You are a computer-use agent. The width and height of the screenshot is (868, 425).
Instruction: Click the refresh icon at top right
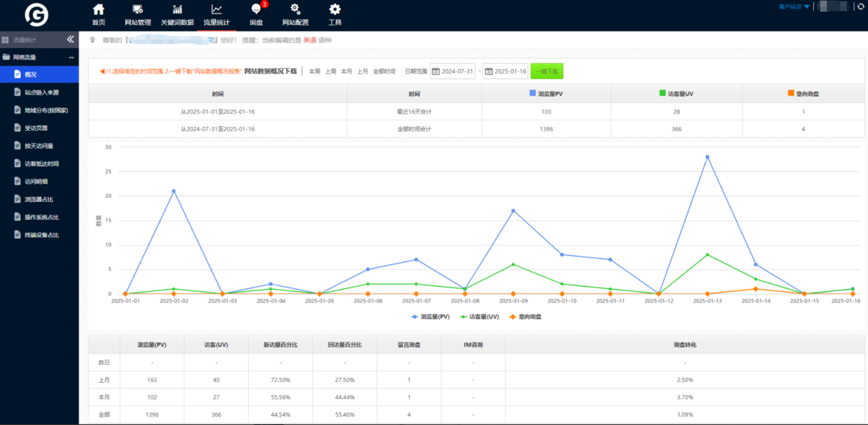861,6
